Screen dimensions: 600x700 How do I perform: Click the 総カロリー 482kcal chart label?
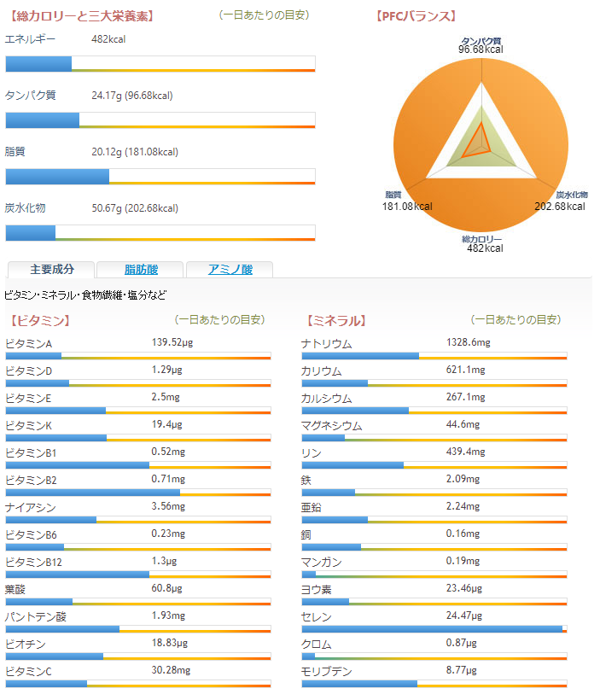tap(483, 243)
